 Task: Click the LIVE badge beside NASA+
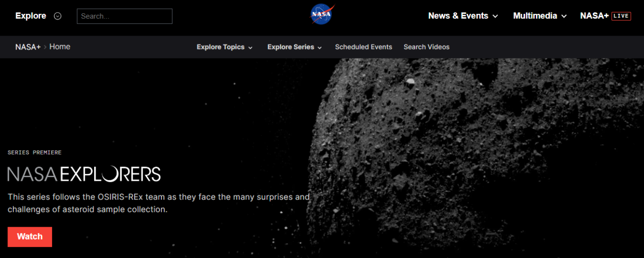(x=621, y=16)
